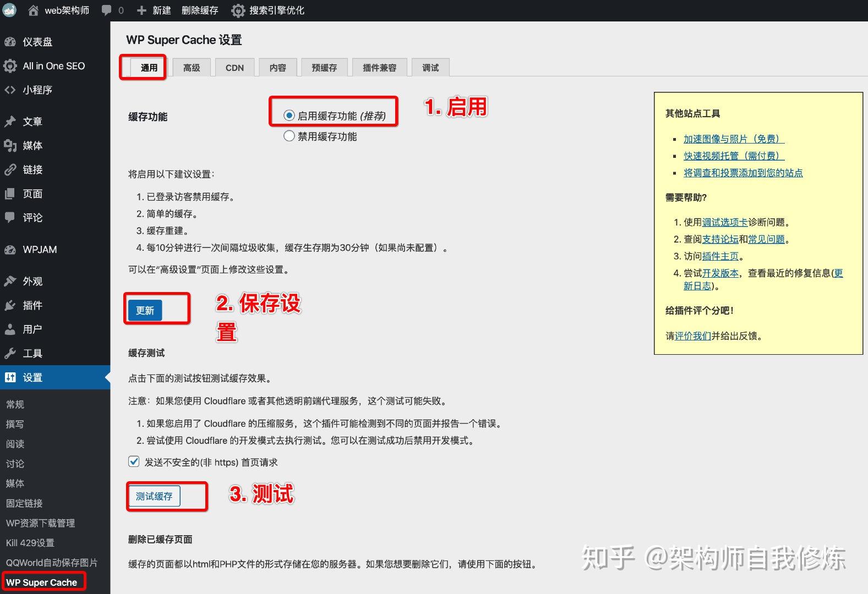Image resolution: width=868 pixels, height=594 pixels.
Task: Open the CDN tab
Action: [x=234, y=68]
